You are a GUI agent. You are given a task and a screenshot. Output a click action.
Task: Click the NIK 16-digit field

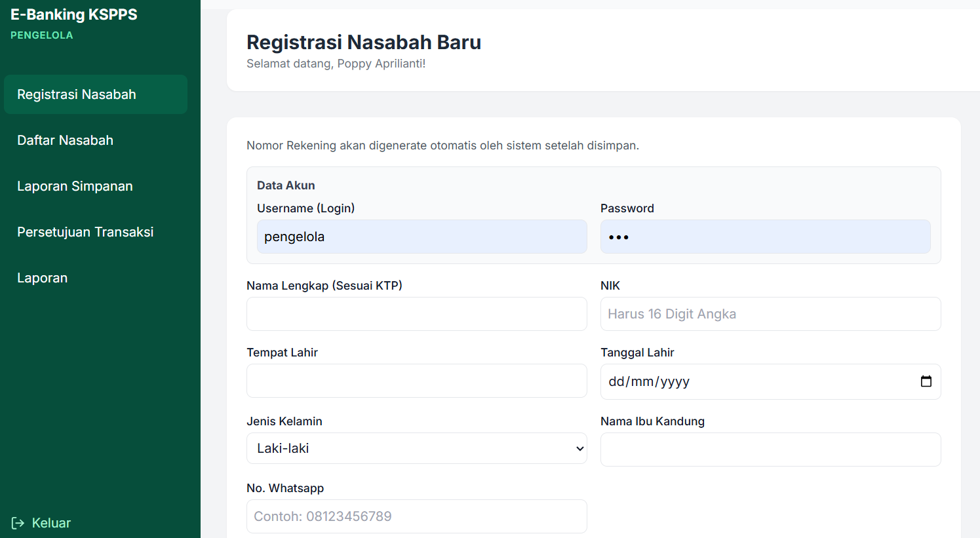[x=770, y=314]
